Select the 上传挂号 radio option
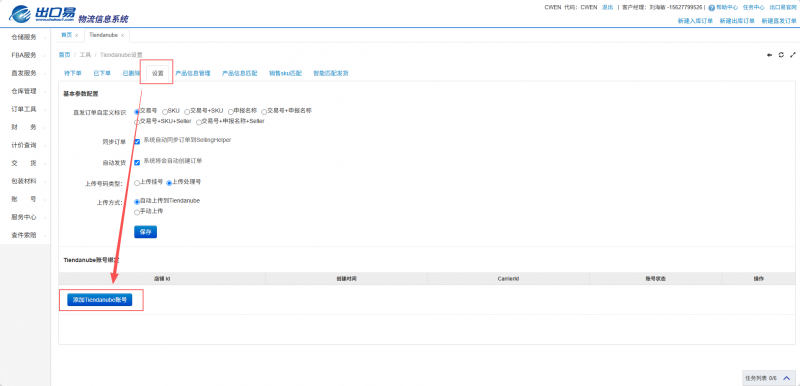Image resolution: width=800 pixels, height=386 pixels. pyautogui.click(x=137, y=183)
